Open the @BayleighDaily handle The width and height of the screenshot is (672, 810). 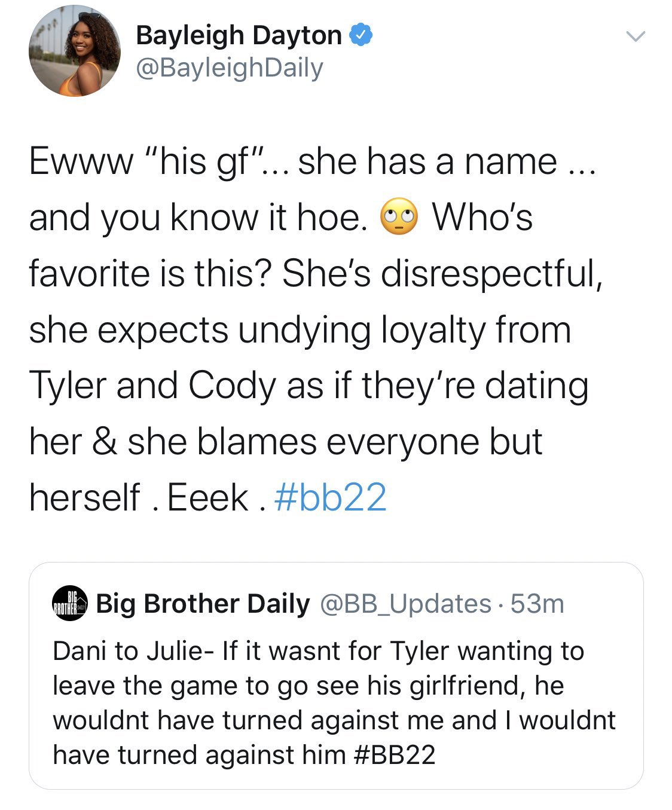tap(230, 68)
